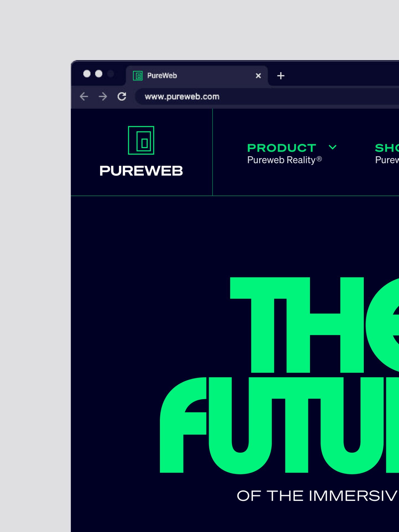Reload the page with the refresh icon

point(122,97)
